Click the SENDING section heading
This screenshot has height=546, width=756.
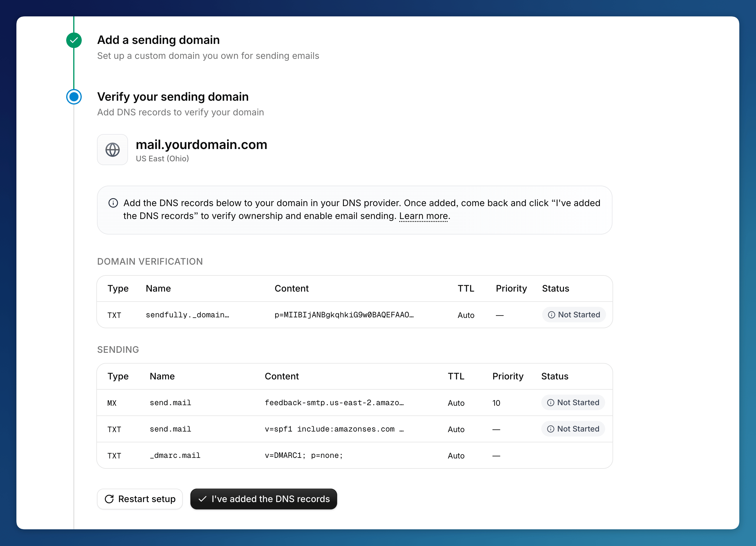(x=118, y=350)
